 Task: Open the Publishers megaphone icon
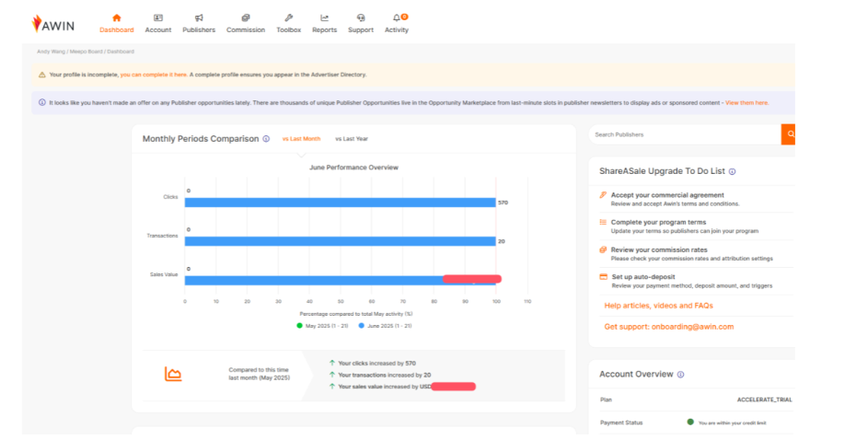[x=199, y=17]
